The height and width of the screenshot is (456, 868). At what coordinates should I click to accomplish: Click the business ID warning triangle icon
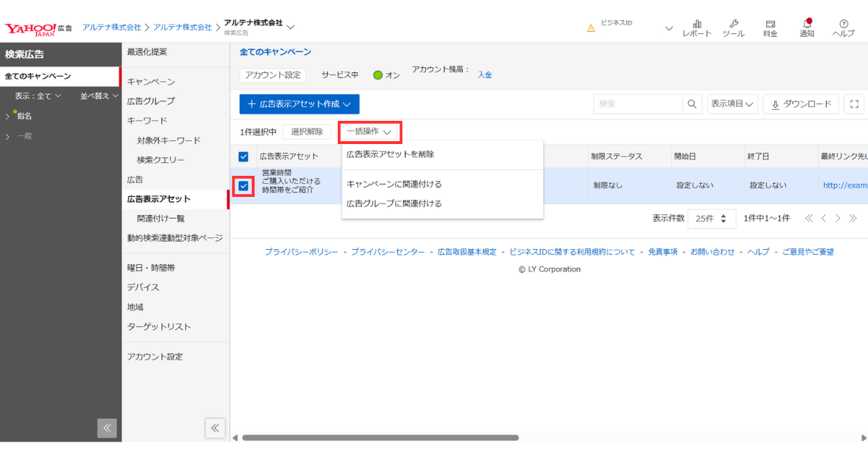pyautogui.click(x=591, y=28)
